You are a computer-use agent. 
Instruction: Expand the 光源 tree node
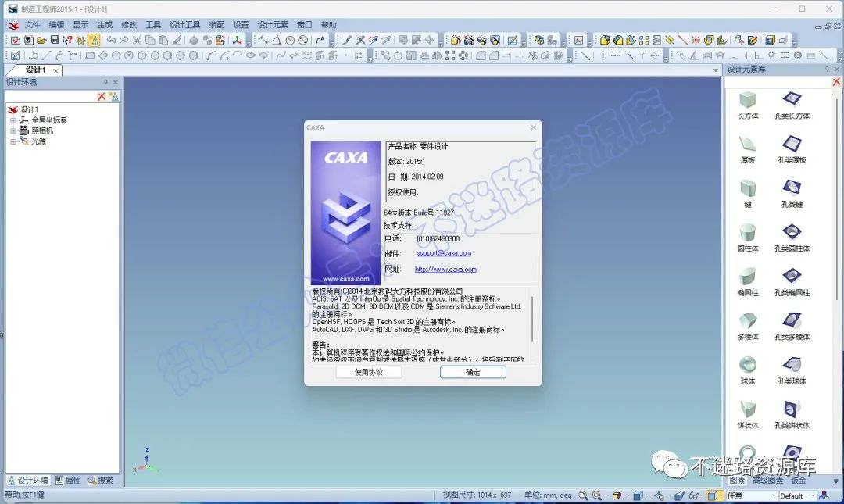tap(13, 141)
